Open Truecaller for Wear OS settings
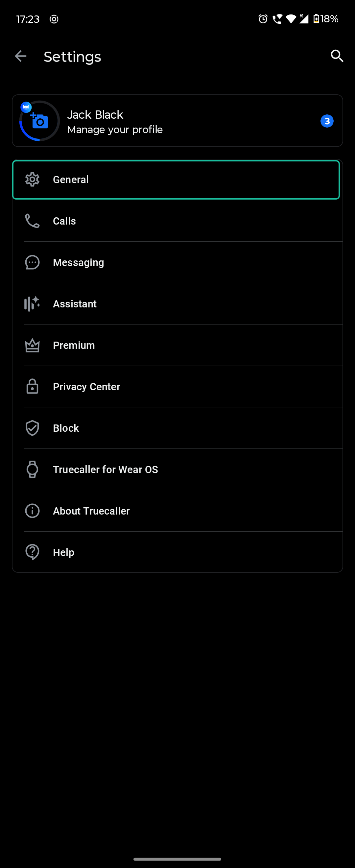355x868 pixels. point(177,470)
